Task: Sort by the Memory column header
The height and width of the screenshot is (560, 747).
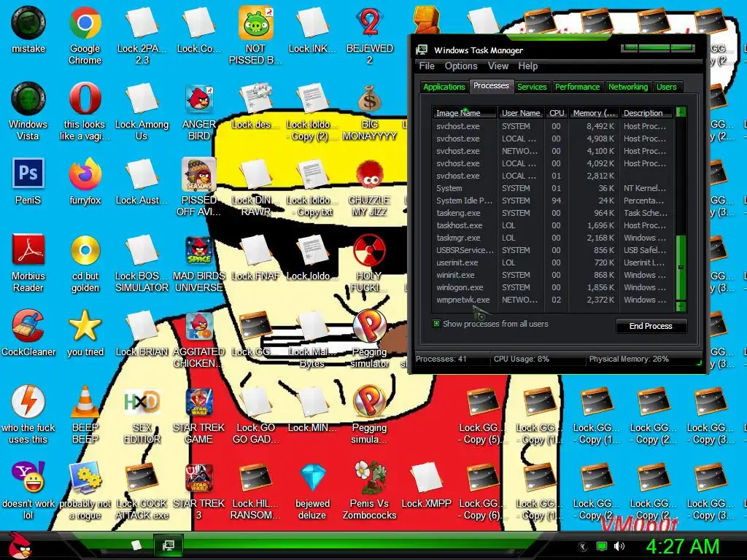Action: 594,113
